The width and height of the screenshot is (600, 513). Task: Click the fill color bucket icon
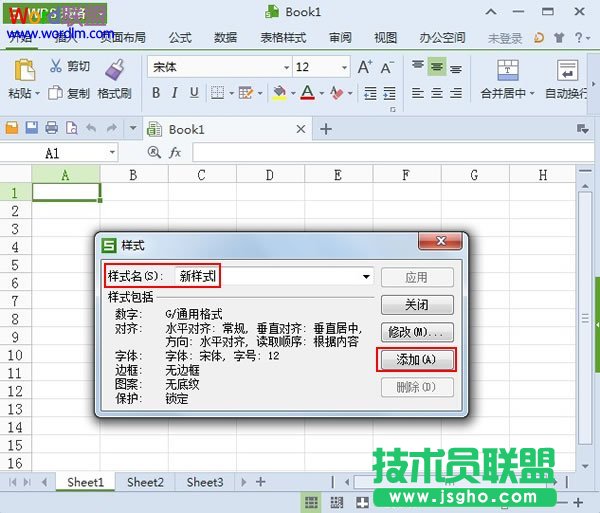click(x=280, y=93)
